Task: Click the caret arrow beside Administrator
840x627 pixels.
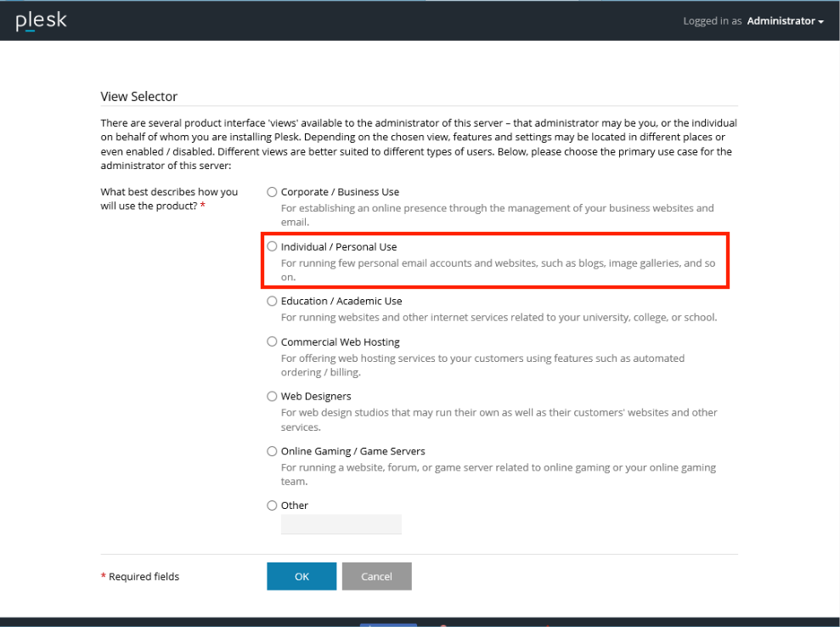Action: (x=820, y=22)
